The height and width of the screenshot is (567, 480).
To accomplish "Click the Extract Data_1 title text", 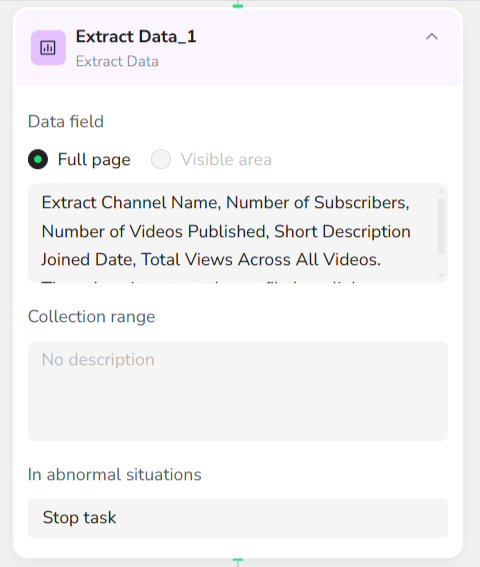I will [136, 37].
